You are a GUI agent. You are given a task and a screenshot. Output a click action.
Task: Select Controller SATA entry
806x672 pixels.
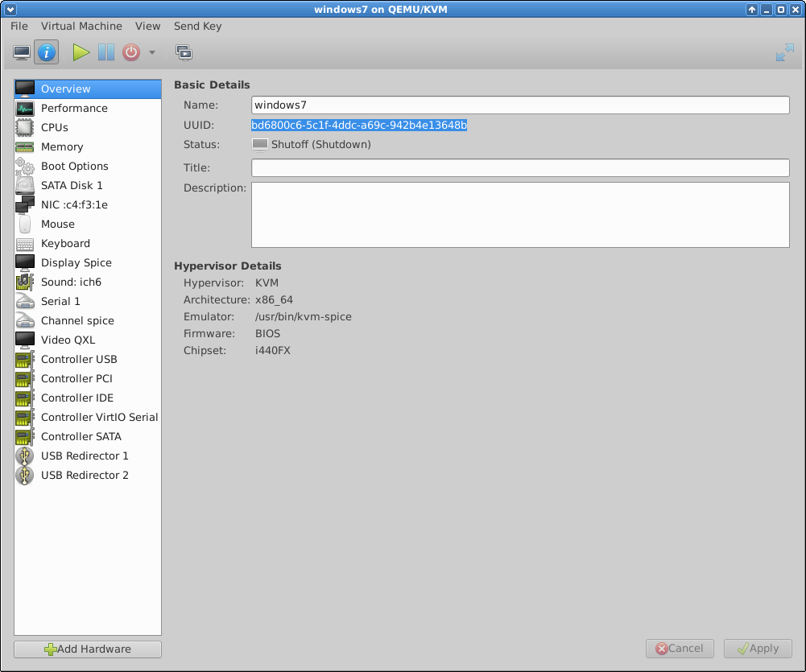[x=88, y=437]
